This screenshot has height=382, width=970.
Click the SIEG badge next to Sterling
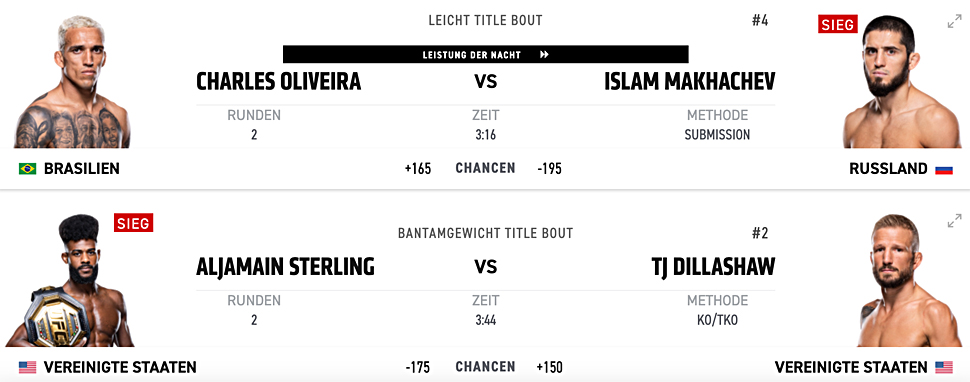click(x=133, y=223)
